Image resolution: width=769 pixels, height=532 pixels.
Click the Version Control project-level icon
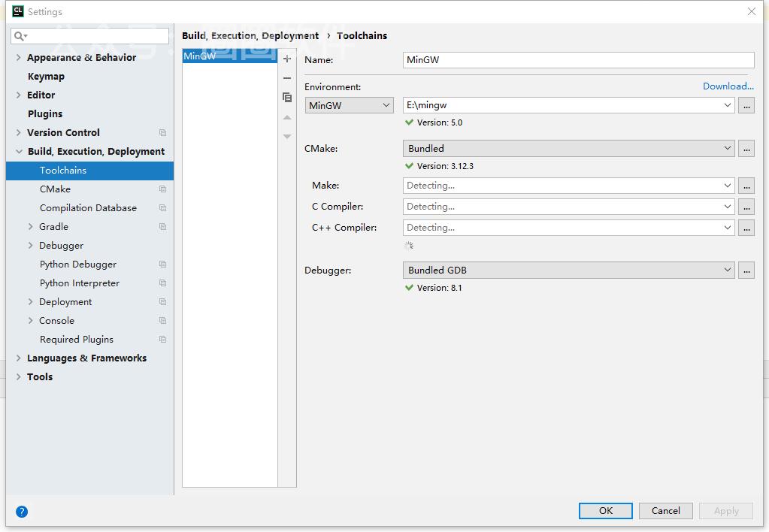tap(162, 133)
